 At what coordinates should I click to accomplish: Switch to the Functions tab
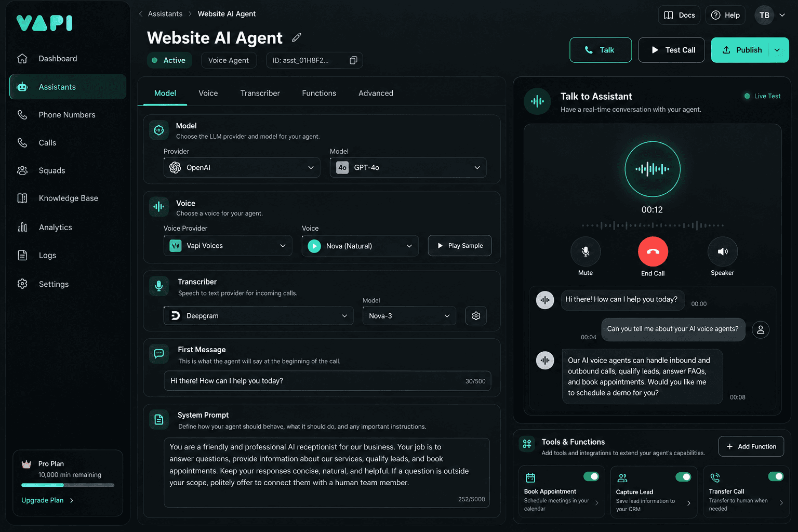click(319, 93)
